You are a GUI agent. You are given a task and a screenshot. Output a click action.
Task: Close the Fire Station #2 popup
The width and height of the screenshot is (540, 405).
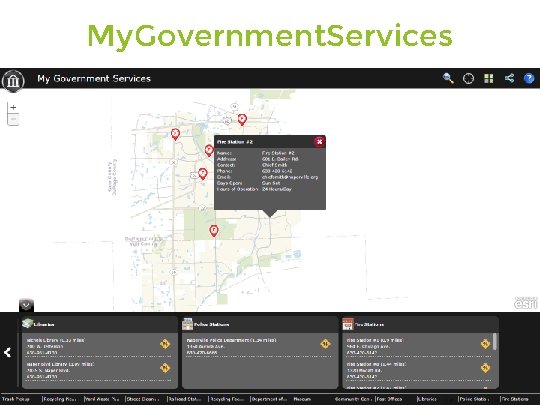pyautogui.click(x=319, y=142)
